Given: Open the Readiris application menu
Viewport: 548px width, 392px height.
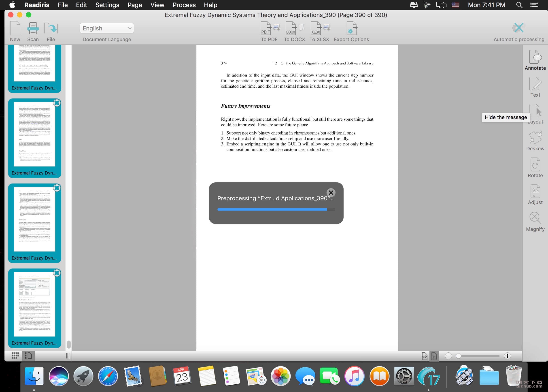Looking at the screenshot, I should (37, 5).
